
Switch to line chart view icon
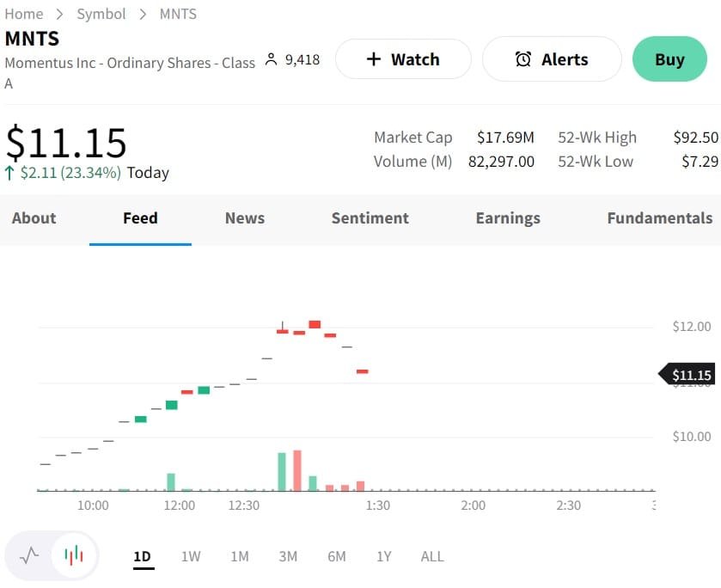tap(29, 555)
